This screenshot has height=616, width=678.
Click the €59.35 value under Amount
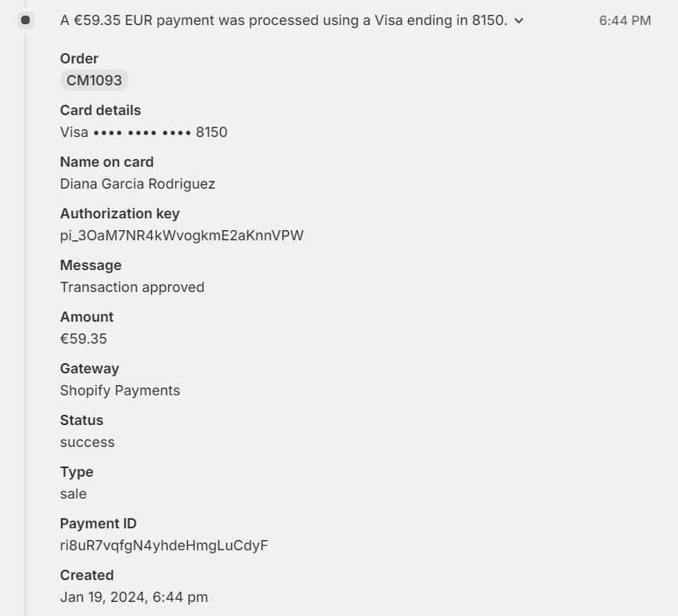click(83, 339)
